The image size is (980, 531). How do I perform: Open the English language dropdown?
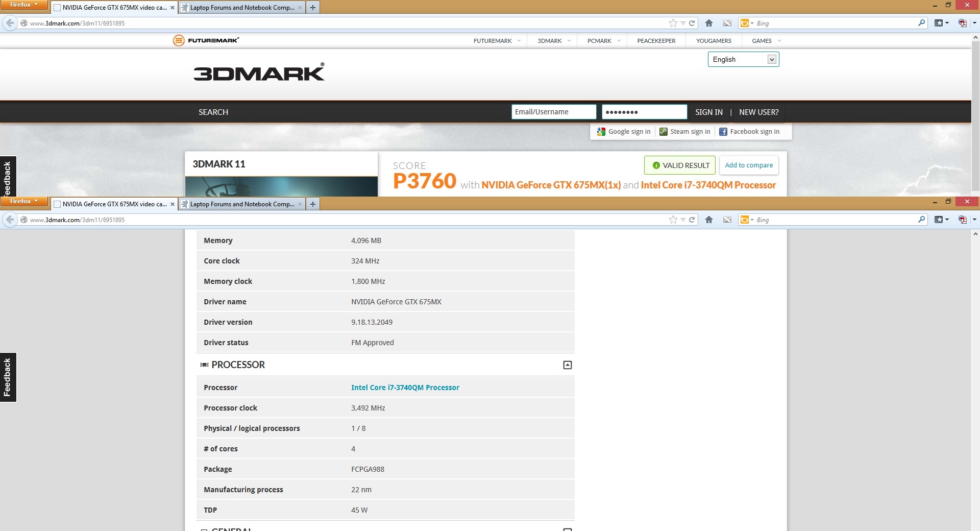point(743,60)
